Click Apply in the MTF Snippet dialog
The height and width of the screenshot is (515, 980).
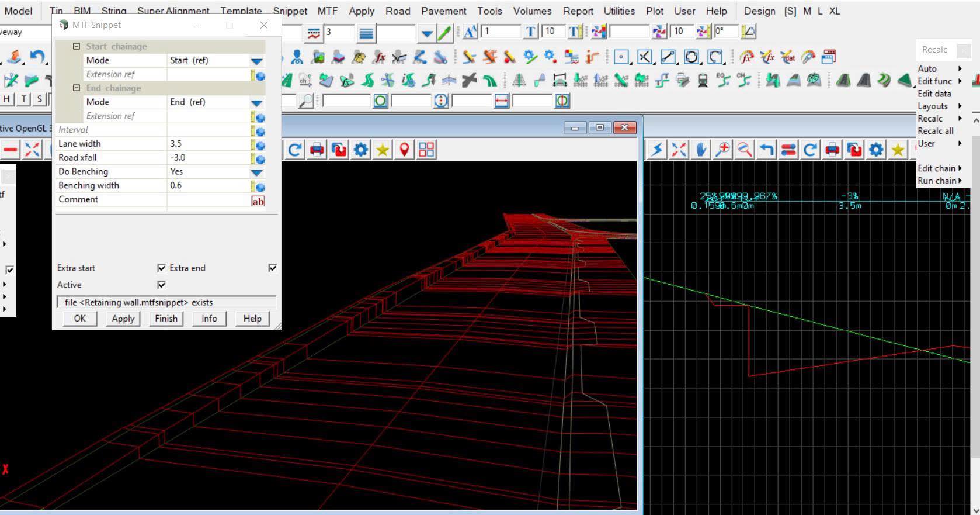123,319
